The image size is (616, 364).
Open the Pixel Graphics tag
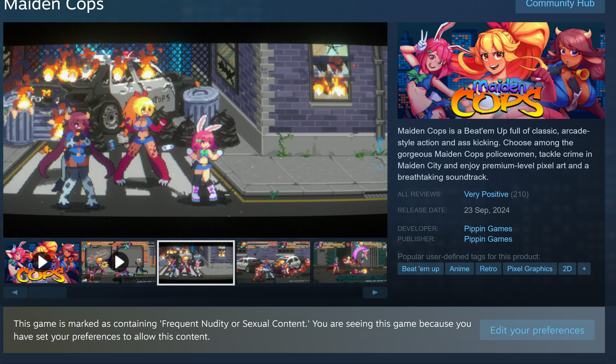pos(530,269)
